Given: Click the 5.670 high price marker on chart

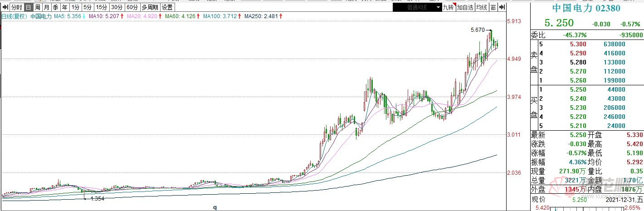Looking at the screenshot, I should [478, 30].
